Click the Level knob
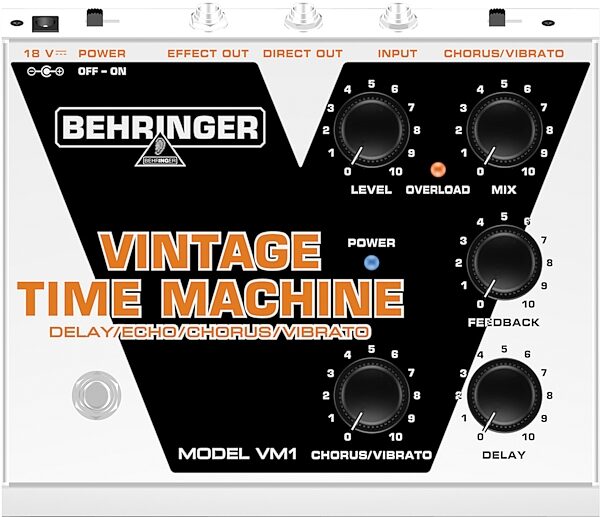This screenshot has width=600, height=517. point(371,130)
